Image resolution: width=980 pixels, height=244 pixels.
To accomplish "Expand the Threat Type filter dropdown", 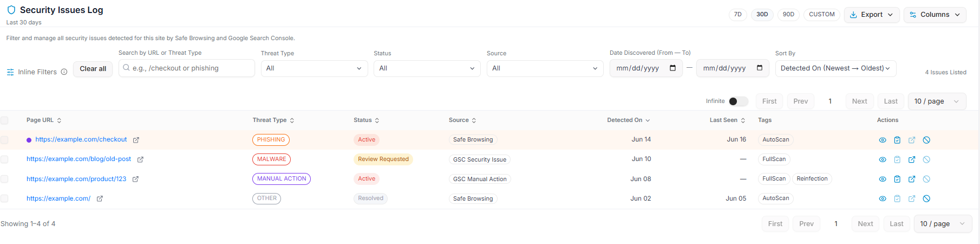I will click(314, 68).
